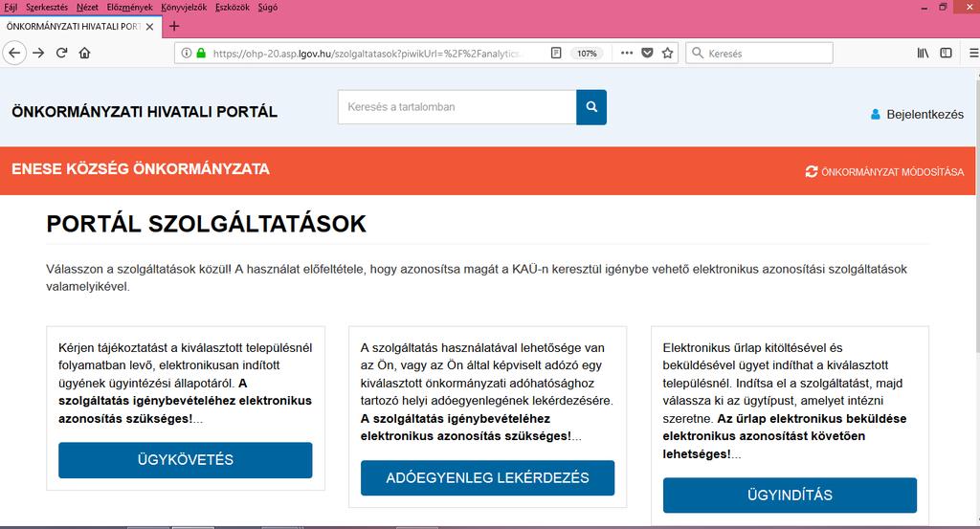This screenshot has height=529, width=980.
Task: Open the Eszközök menu
Action: click(x=232, y=8)
